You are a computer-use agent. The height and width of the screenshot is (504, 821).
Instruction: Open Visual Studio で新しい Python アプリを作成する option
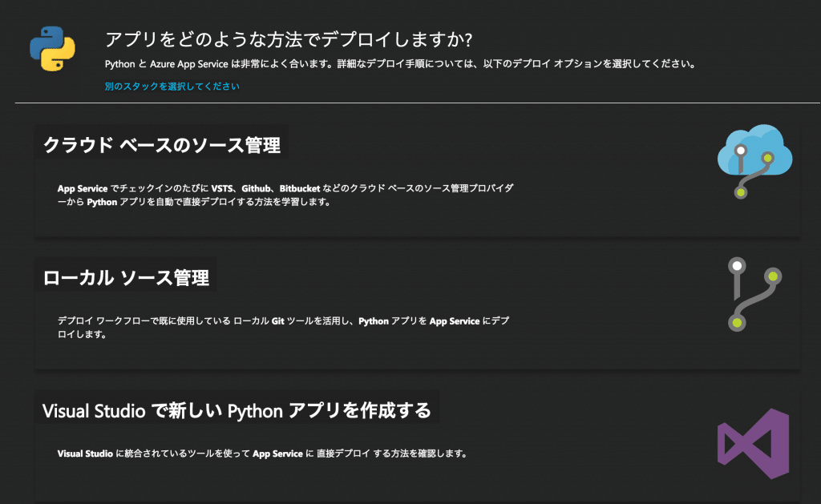click(237, 410)
